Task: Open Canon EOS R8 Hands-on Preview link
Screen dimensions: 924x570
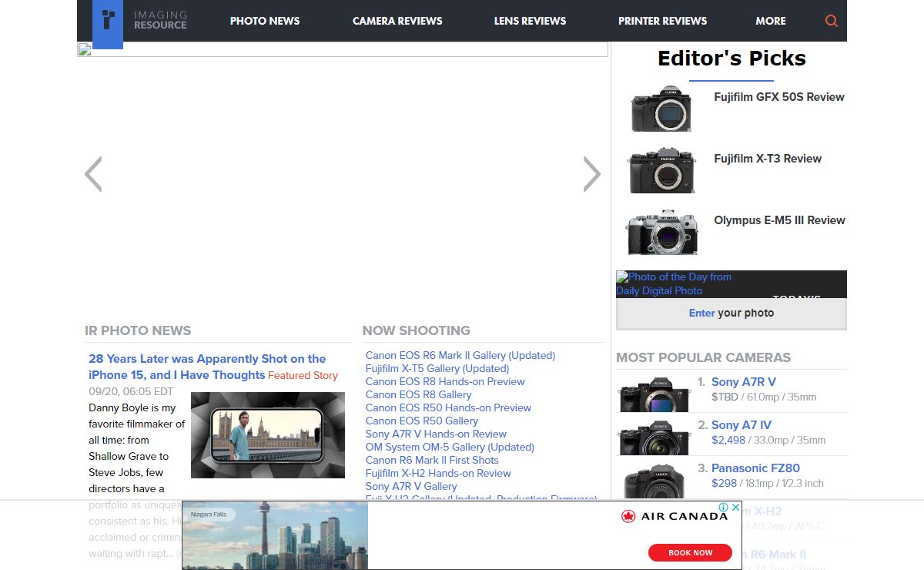Action: pyautogui.click(x=445, y=381)
